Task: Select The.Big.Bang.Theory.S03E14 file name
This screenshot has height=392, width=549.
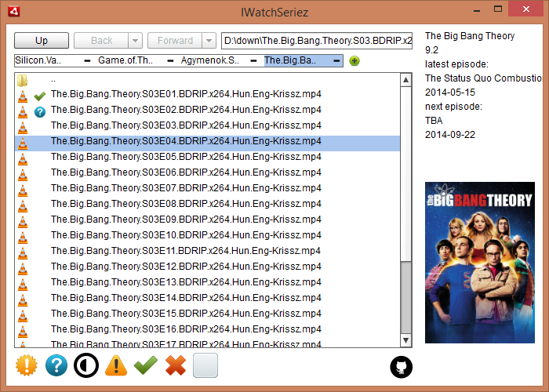Action: [186, 297]
